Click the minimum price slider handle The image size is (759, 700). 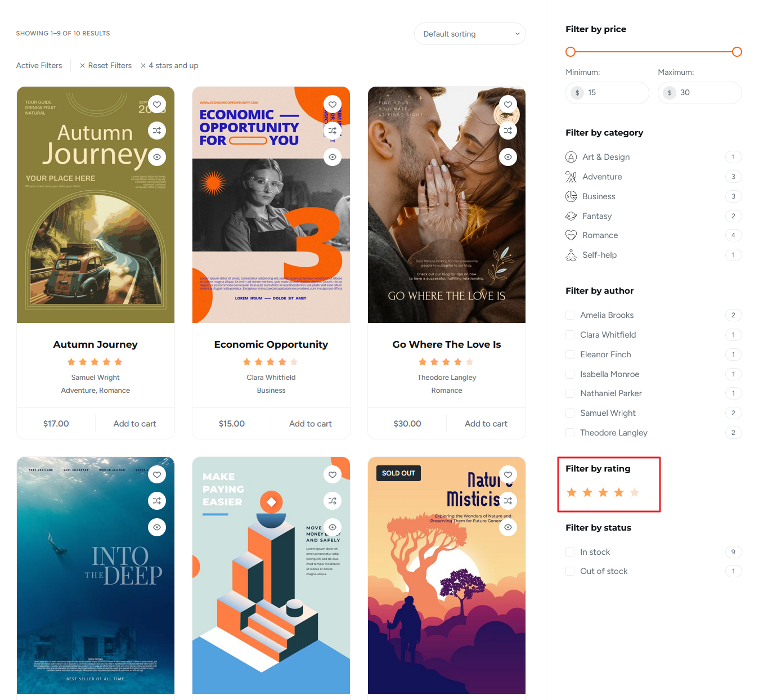point(571,52)
